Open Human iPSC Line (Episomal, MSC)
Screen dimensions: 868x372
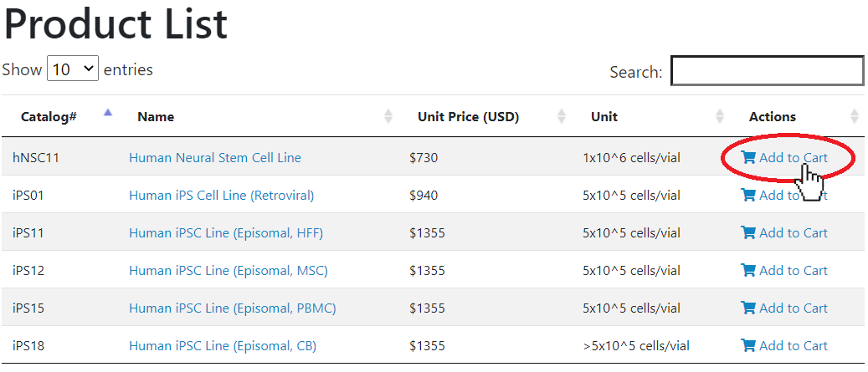click(x=228, y=271)
